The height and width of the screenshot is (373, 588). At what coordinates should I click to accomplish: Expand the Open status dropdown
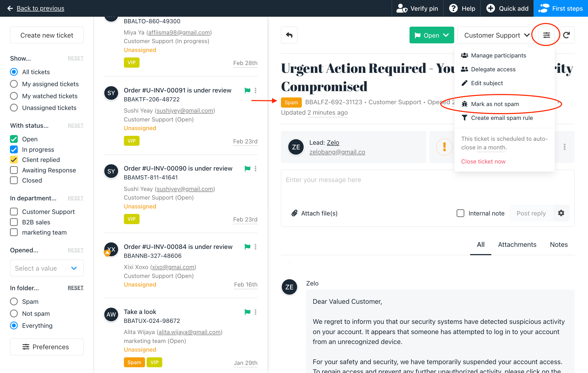(x=431, y=35)
